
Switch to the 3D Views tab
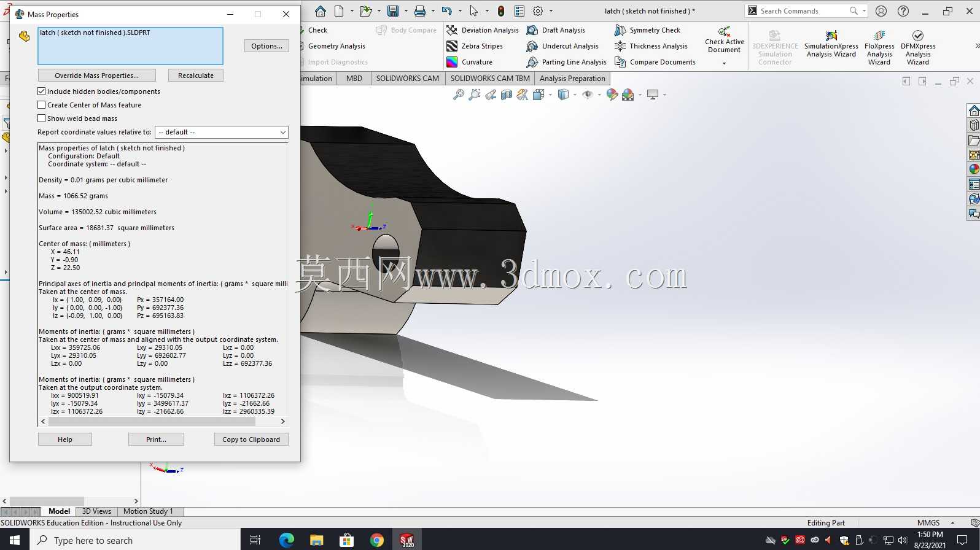[96, 511]
